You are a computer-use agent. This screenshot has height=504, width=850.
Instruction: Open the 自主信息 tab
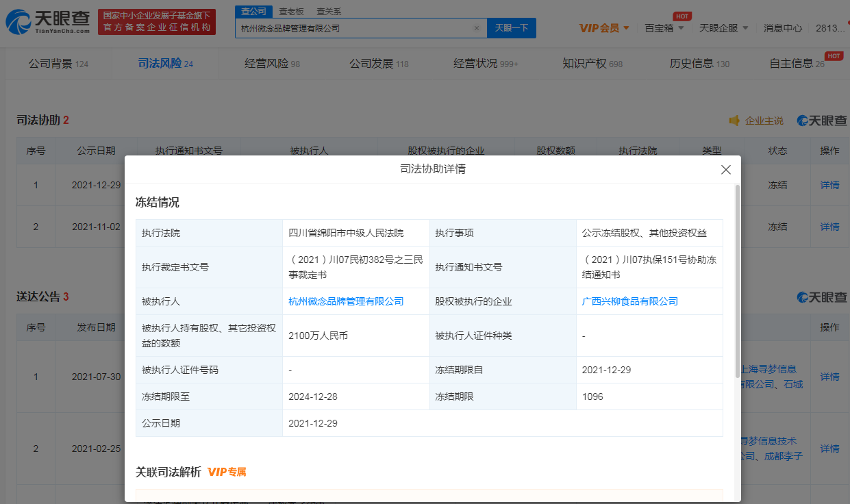pyautogui.click(x=797, y=64)
